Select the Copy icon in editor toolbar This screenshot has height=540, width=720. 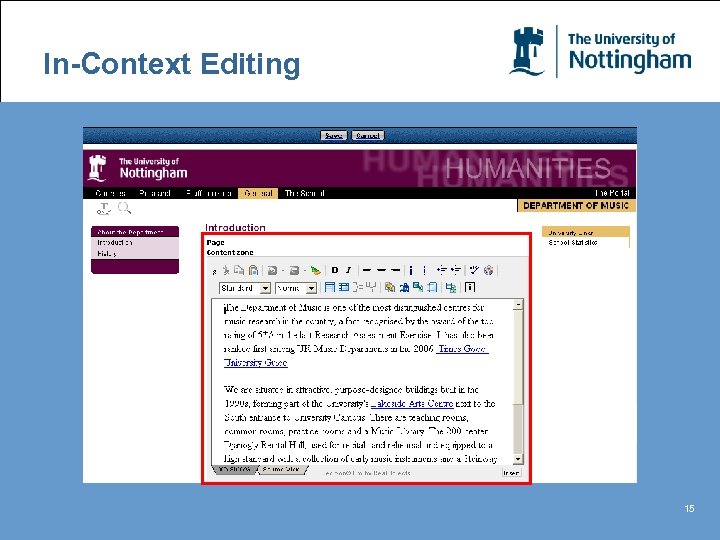pyautogui.click(x=239, y=270)
